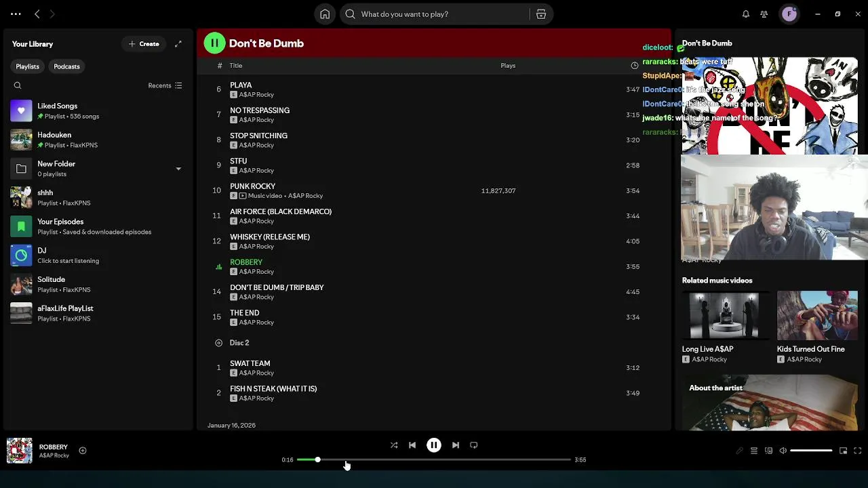Open Your Episodes

click(98, 226)
